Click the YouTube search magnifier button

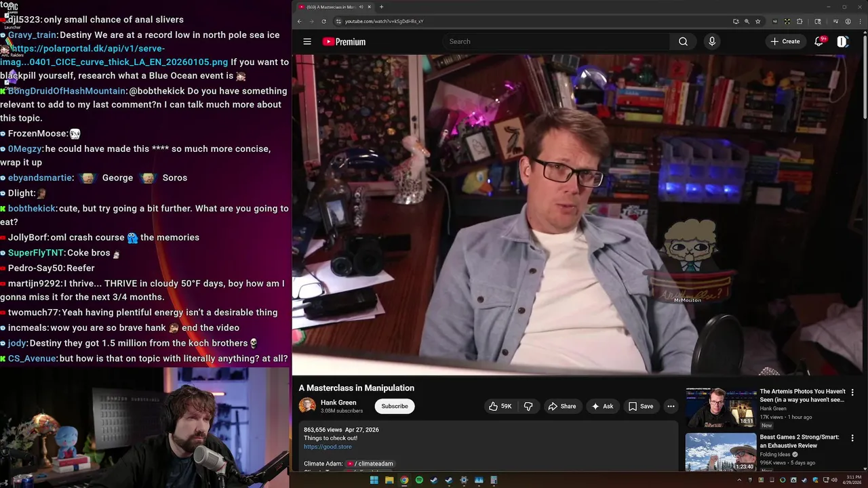click(683, 41)
